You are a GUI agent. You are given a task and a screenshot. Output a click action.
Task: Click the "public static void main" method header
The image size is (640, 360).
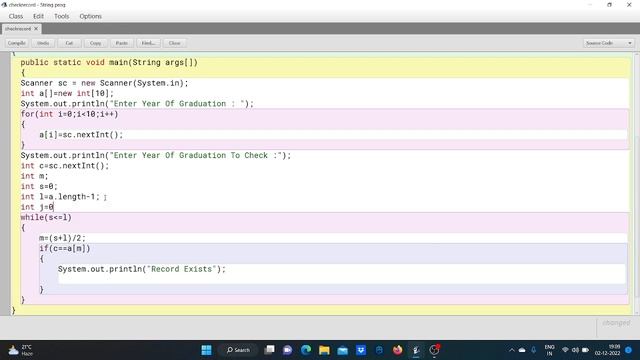click(x=109, y=62)
